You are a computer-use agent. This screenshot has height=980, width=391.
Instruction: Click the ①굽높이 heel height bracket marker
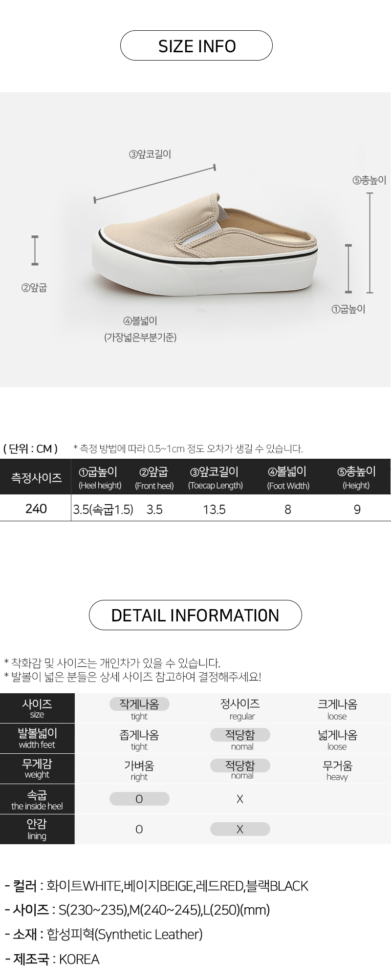tap(348, 268)
